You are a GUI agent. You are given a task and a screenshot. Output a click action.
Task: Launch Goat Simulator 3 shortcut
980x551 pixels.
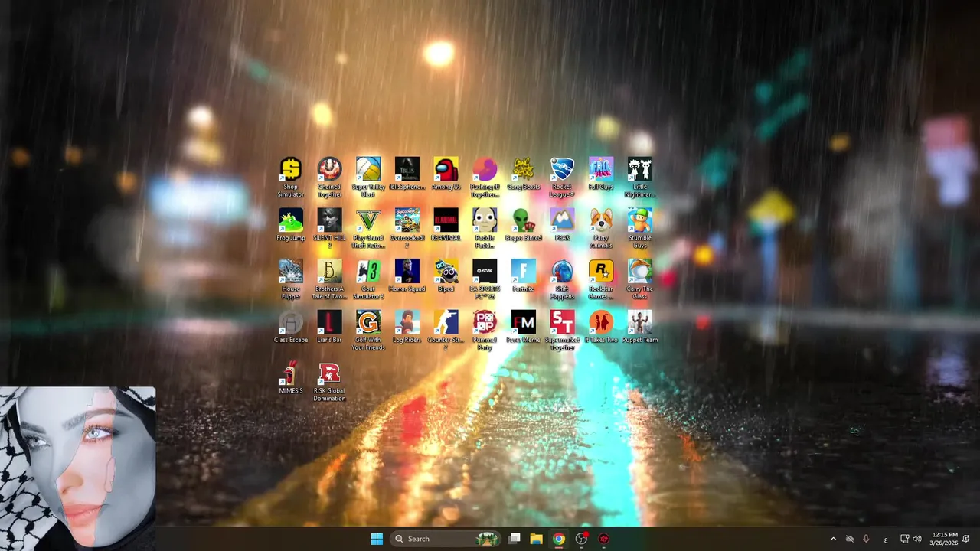tap(368, 271)
